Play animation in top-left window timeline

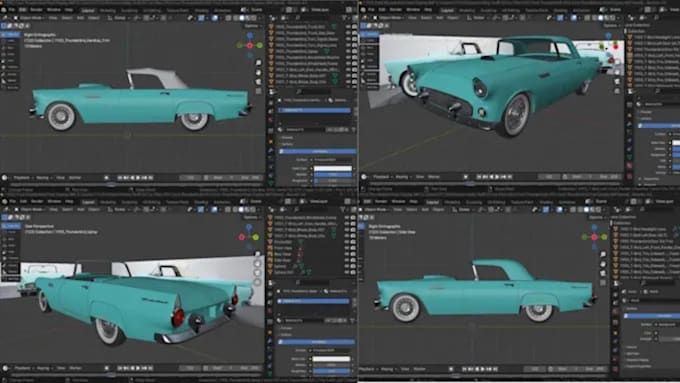(138, 178)
